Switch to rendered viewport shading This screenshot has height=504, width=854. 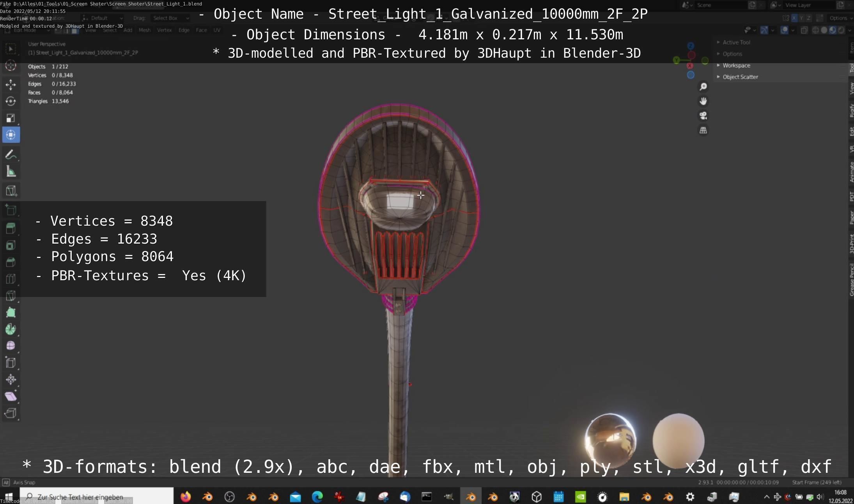click(841, 30)
